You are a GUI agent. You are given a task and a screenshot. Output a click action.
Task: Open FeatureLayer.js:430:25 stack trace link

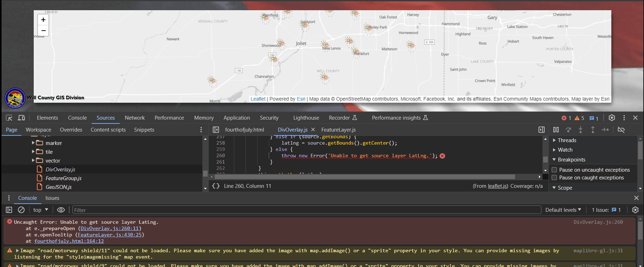(110, 235)
